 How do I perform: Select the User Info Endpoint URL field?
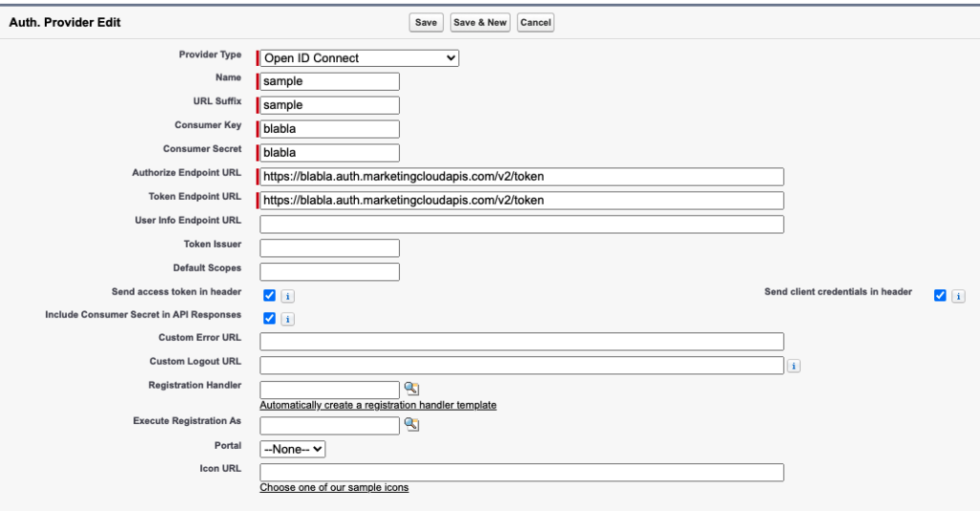[522, 225]
